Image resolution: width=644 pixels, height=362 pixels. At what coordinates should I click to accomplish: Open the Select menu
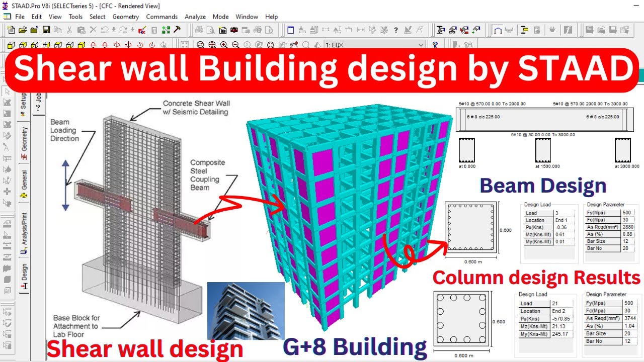[x=98, y=17]
